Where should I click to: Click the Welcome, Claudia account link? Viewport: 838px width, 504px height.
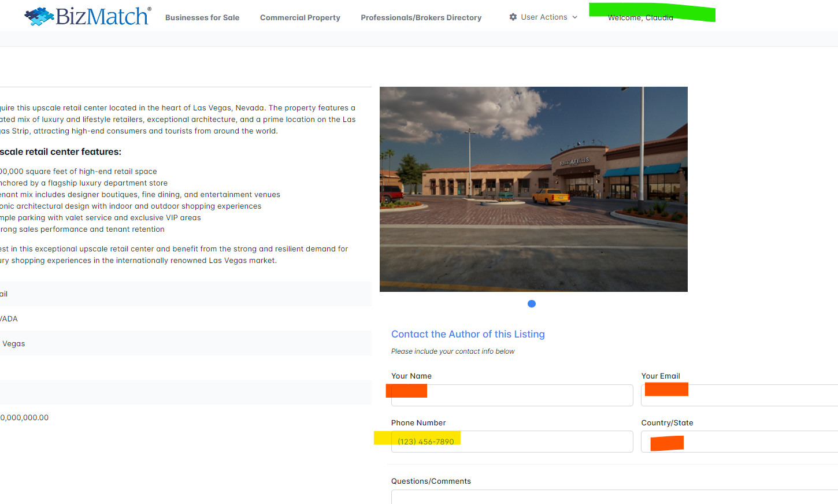pos(640,18)
